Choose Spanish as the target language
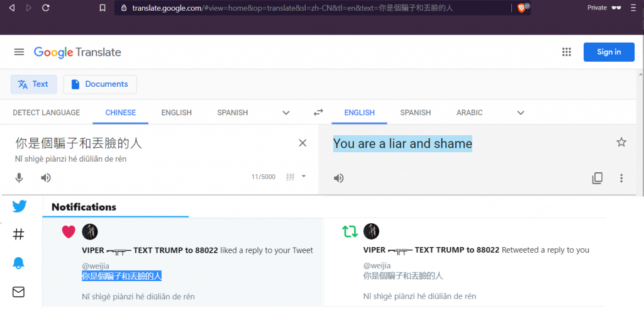 coord(415,113)
